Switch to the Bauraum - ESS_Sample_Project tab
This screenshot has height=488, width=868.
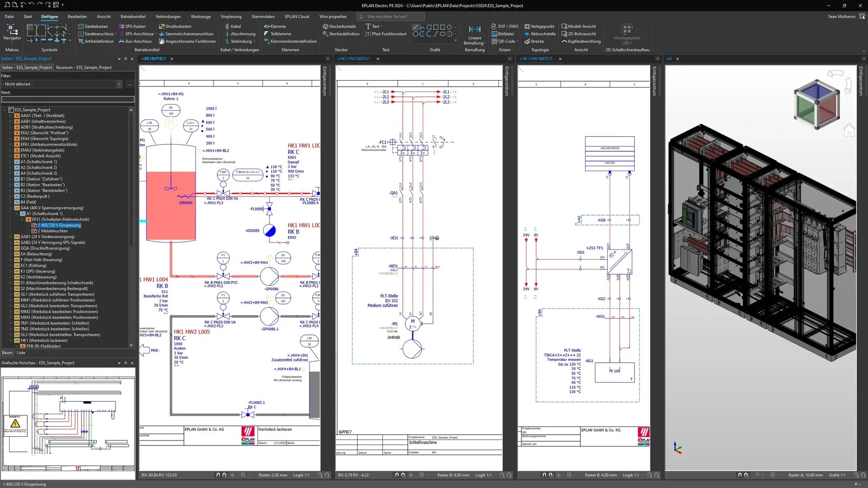click(84, 68)
